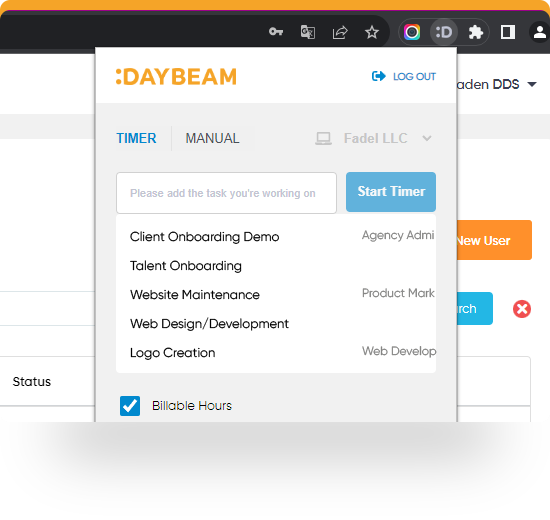550x520 pixels.
Task: Click the share page icon
Action: coord(340,32)
